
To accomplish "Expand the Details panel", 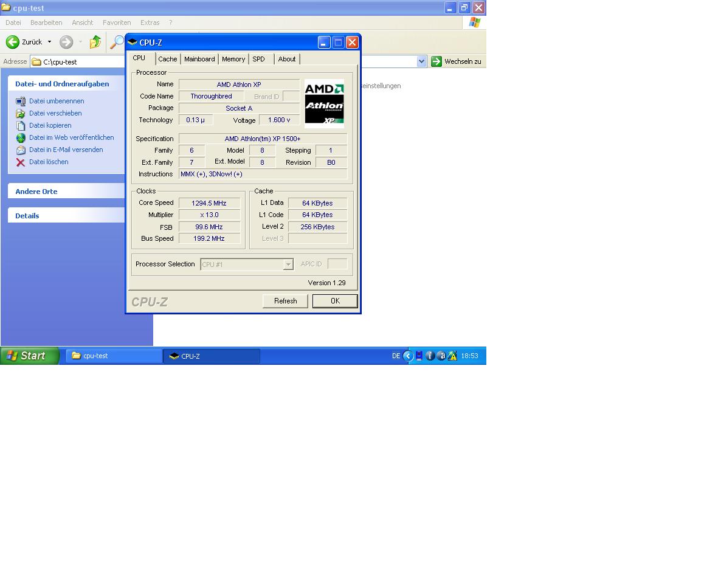I will [66, 215].
